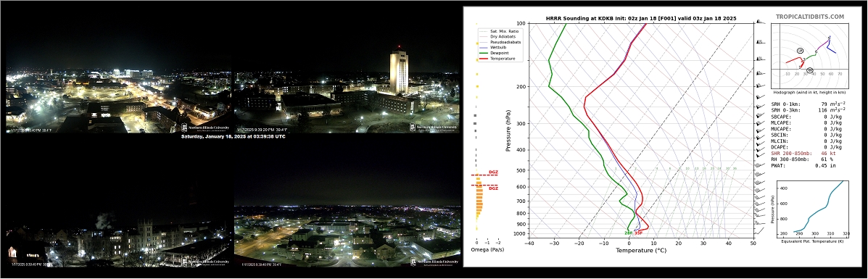Click the red SHR 200-850mb value line
868x279 pixels.
pyautogui.click(x=802, y=153)
